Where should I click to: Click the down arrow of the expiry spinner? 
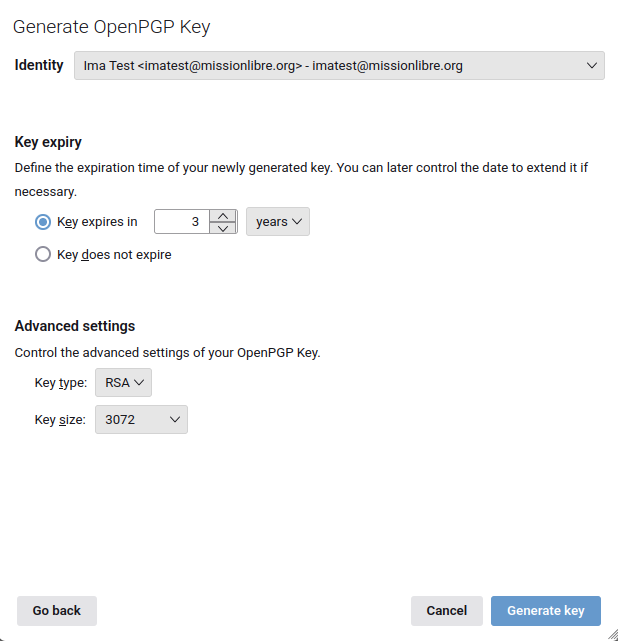click(223, 228)
